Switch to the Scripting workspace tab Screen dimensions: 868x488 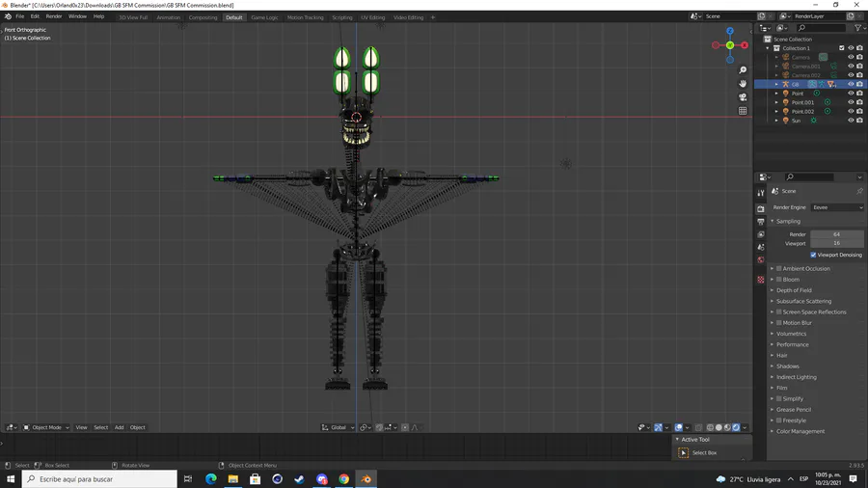(342, 17)
